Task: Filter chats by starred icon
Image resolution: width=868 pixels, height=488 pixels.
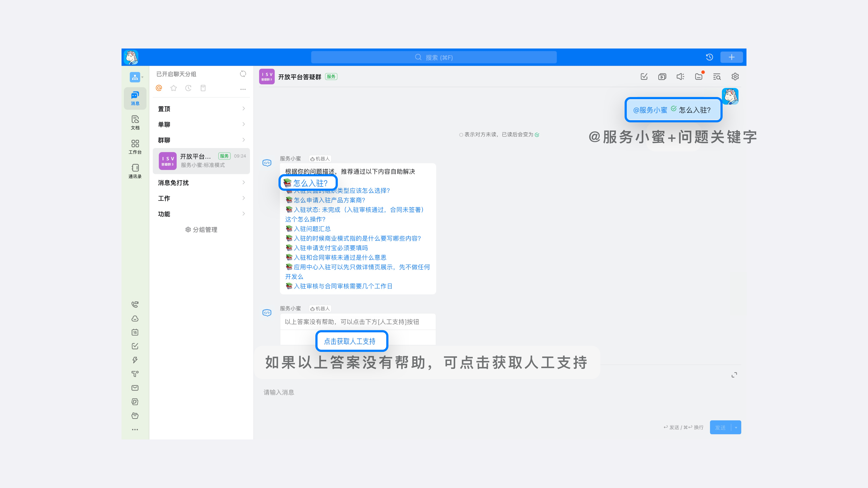Action: pos(174,88)
